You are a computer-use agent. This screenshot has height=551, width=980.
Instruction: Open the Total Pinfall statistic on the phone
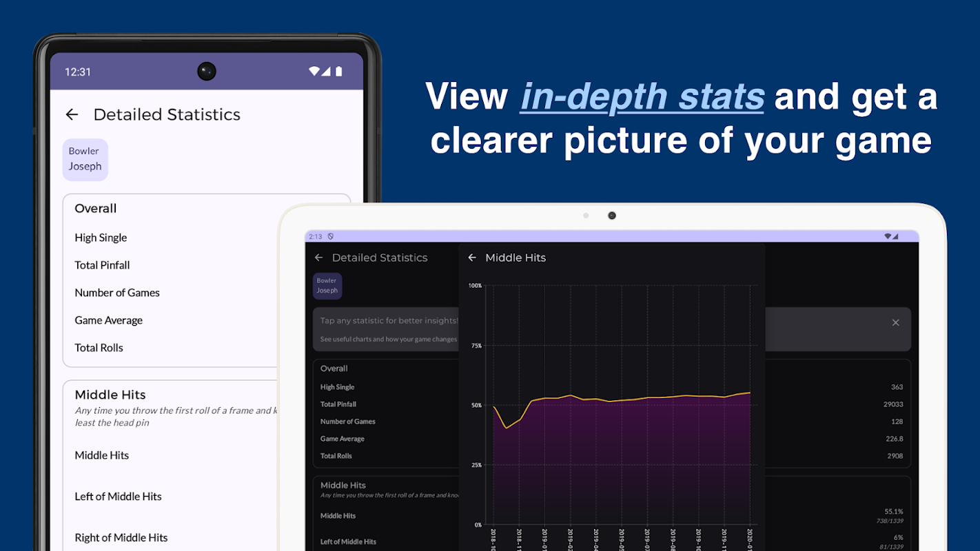(x=102, y=265)
